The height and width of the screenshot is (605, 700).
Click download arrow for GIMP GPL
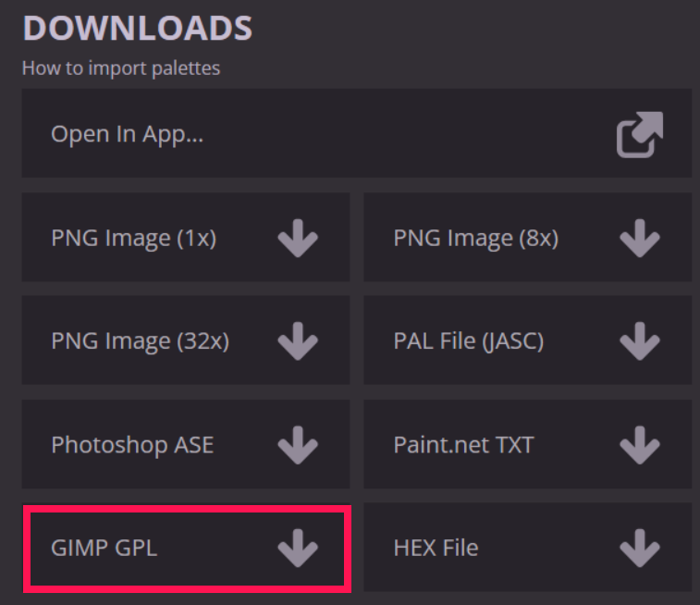(298, 549)
